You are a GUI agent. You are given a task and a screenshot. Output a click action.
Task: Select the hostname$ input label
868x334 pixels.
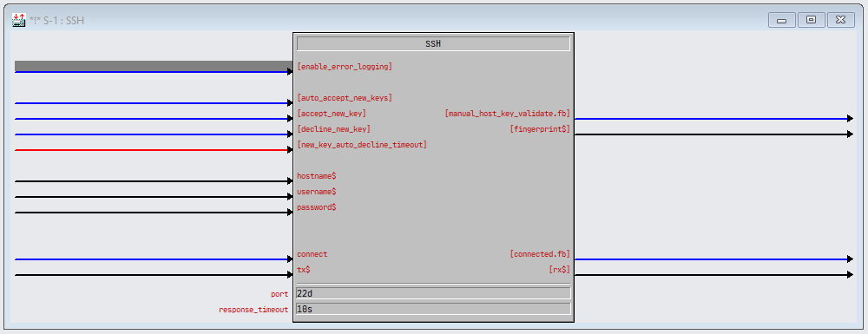click(x=317, y=176)
